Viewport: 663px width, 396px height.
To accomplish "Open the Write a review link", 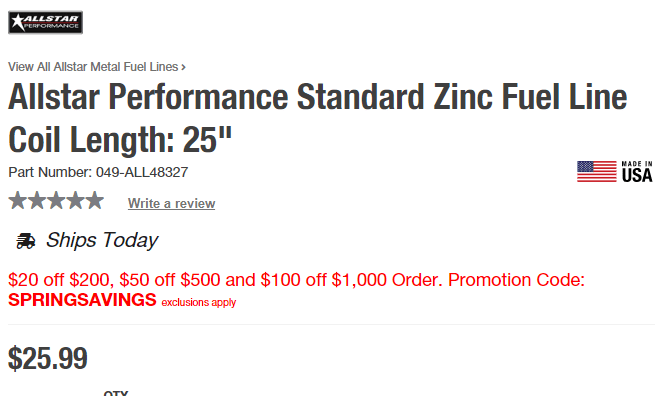I will click(x=172, y=203).
